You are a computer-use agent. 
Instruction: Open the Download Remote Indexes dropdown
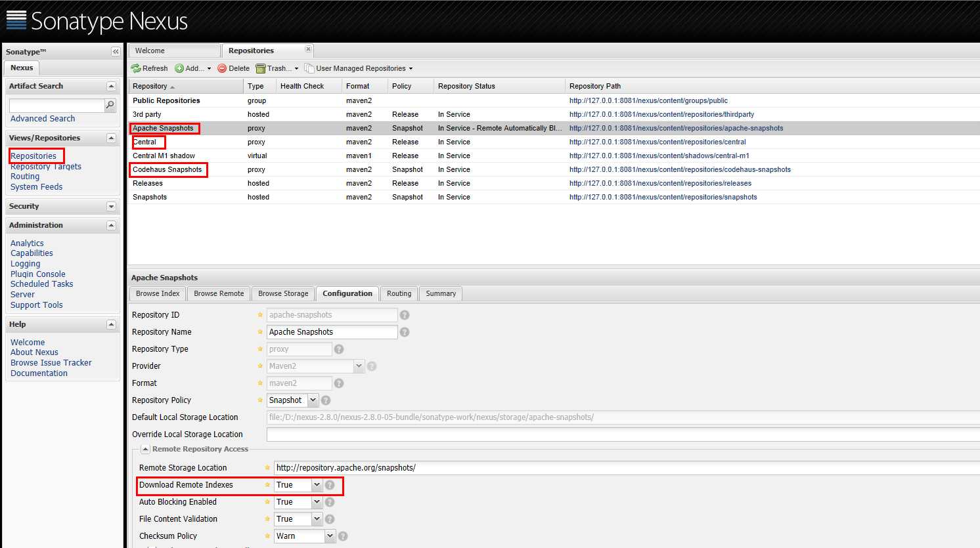(x=317, y=485)
